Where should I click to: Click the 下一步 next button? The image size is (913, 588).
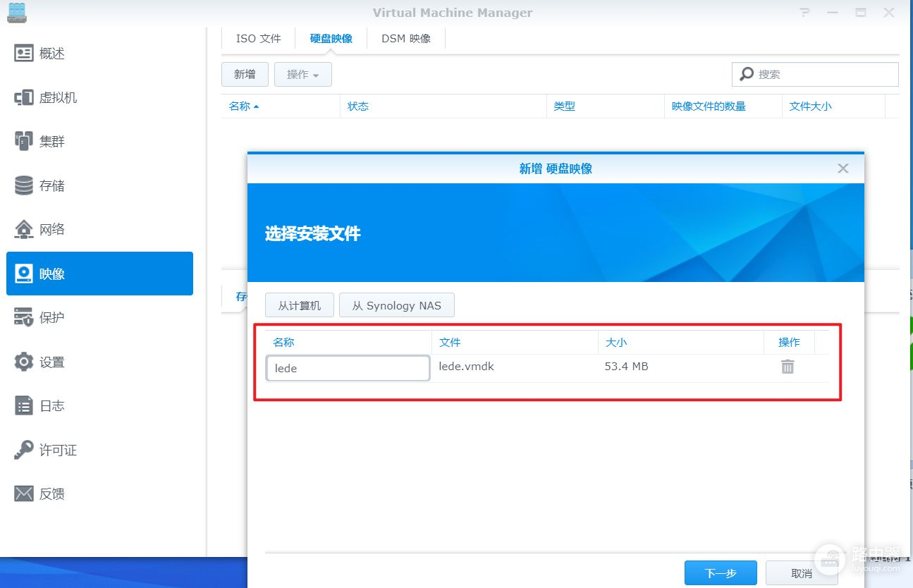click(x=720, y=573)
